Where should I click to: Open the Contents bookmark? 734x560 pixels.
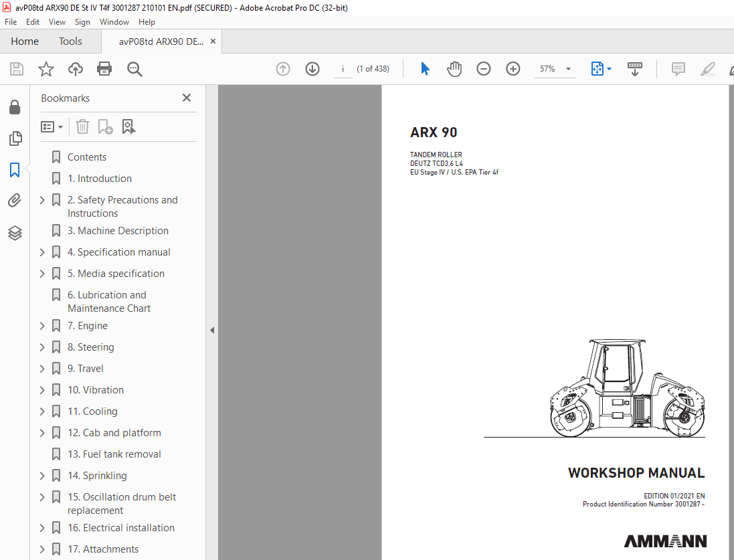[x=87, y=157]
